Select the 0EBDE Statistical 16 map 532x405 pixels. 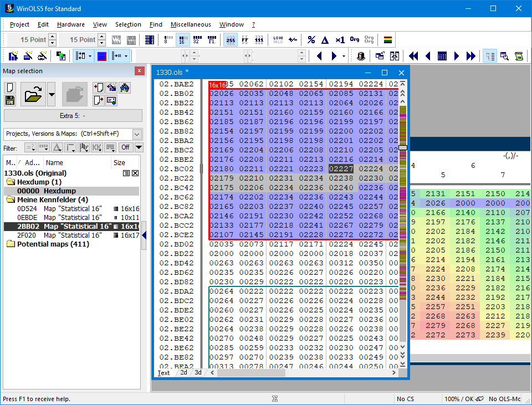pos(72,217)
